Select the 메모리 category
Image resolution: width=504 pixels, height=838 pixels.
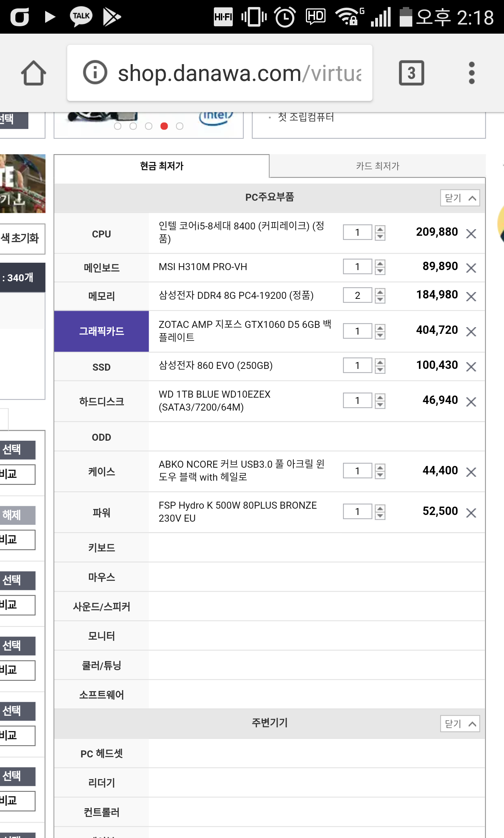coord(101,296)
